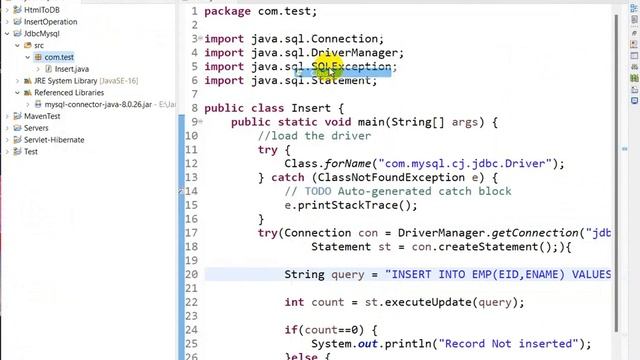
Task: Click the Test project icon
Action: [17, 152]
